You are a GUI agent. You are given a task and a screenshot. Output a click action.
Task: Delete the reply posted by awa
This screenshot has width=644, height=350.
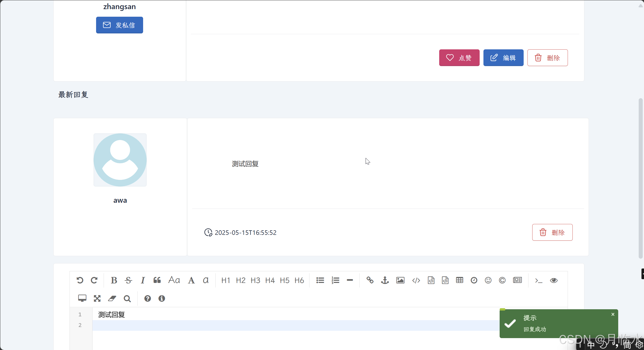(552, 232)
